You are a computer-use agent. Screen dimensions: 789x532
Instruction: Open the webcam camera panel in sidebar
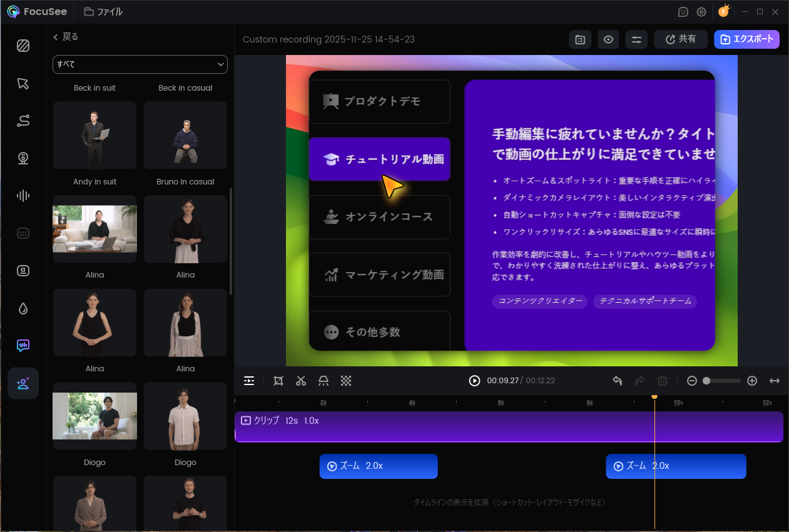point(23,158)
